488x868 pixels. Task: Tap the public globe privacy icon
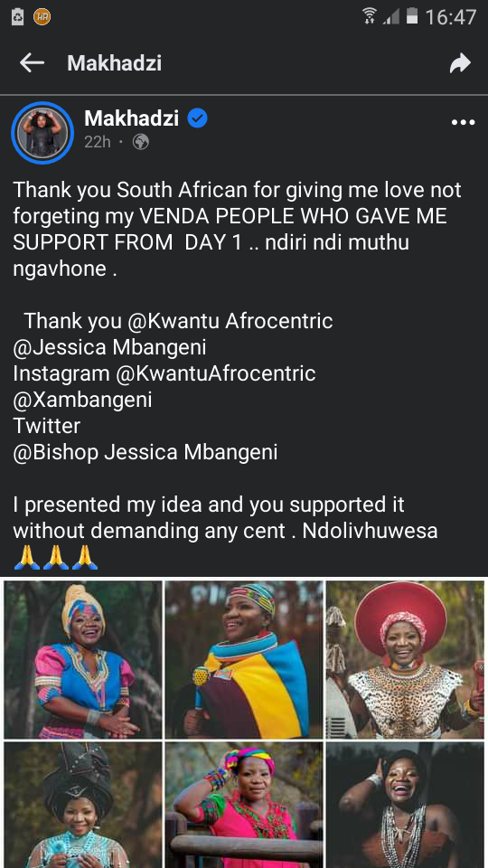point(141,143)
